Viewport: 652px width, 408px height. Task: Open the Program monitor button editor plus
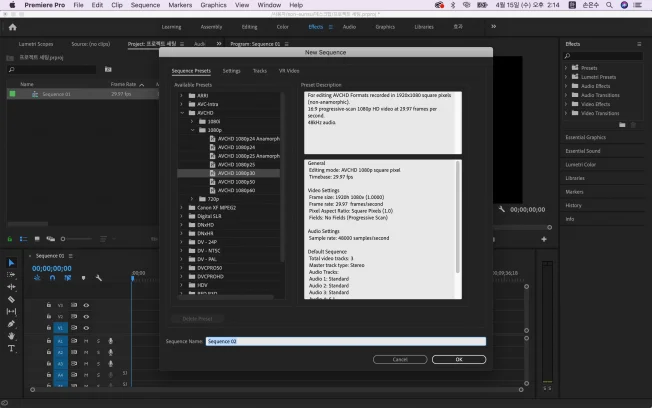[543, 239]
